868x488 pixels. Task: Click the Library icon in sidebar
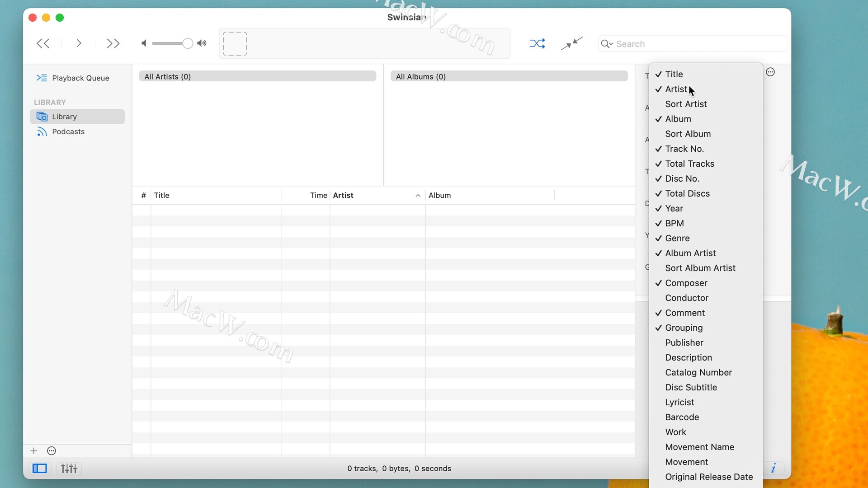click(42, 117)
